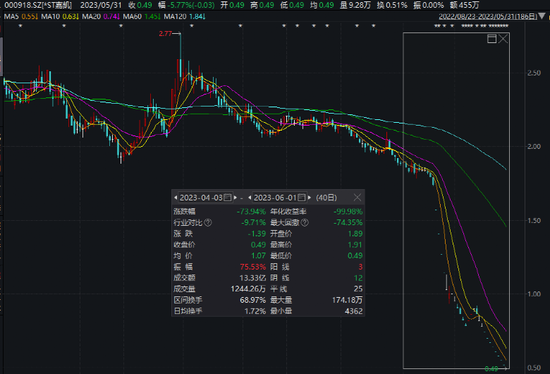
Task: Click the 2.77 high price marker
Action: (x=165, y=33)
